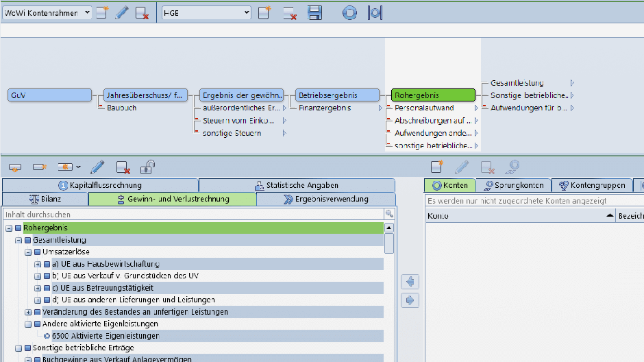Expand arrow next to Finanzergebnis
The height and width of the screenshot is (362, 644).
(380, 108)
